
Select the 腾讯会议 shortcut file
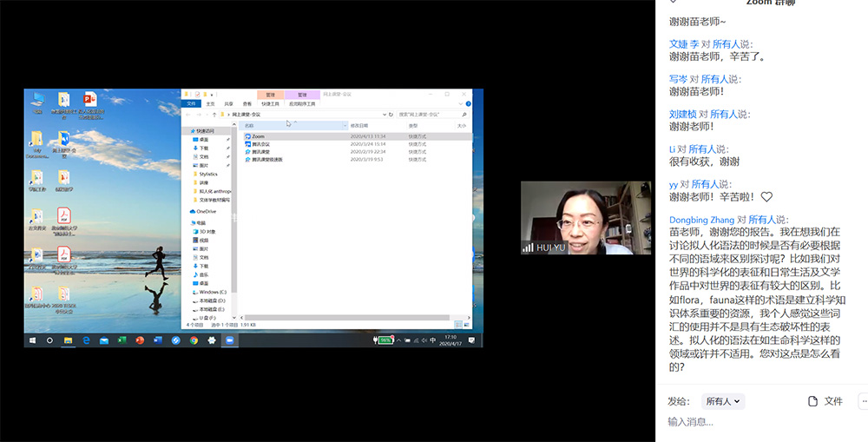(260, 144)
